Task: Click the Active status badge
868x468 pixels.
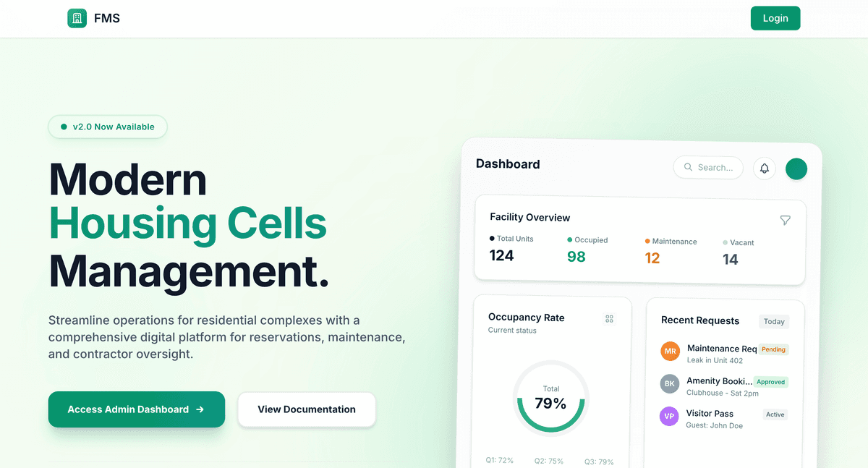Action: click(x=775, y=414)
